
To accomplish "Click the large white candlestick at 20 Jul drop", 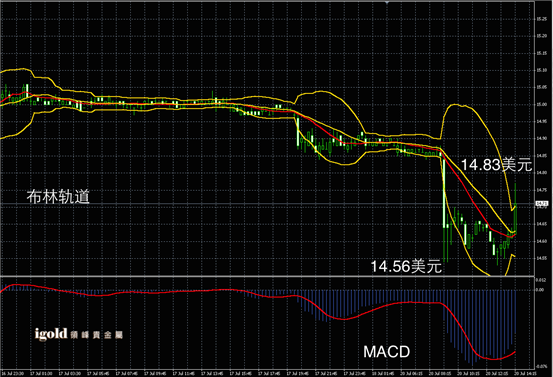I will pyautogui.click(x=444, y=193).
